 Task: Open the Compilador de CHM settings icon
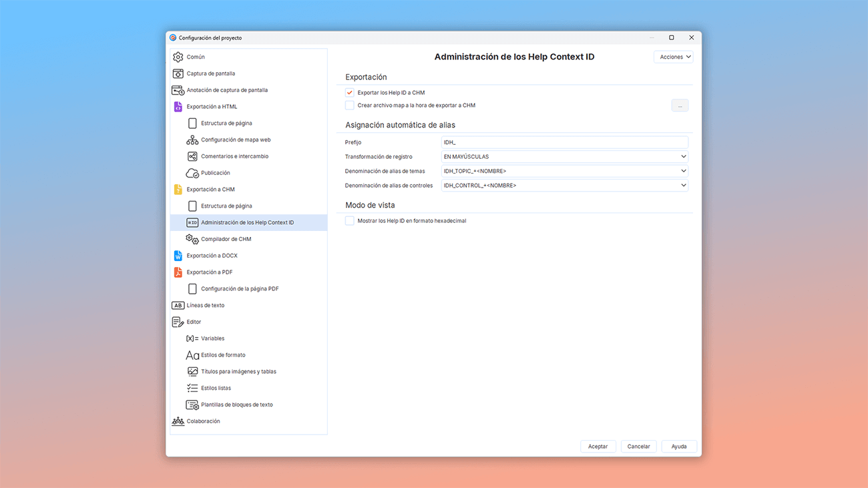[x=192, y=238]
